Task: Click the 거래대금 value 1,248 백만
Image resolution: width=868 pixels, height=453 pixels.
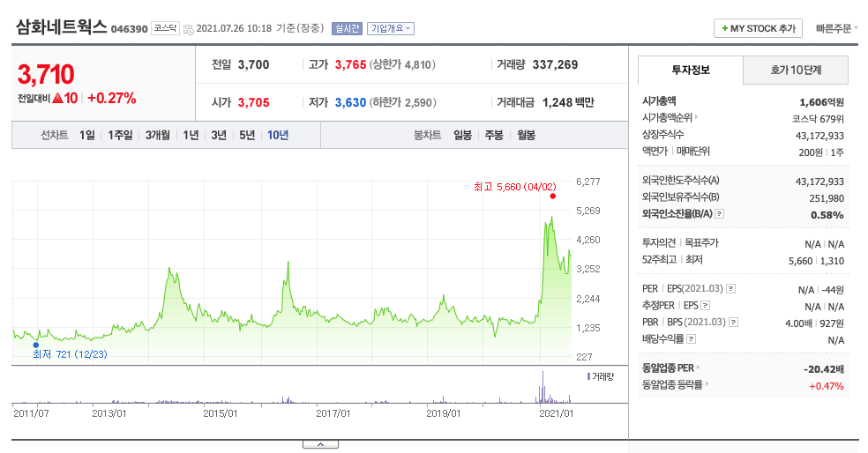Action: [568, 102]
